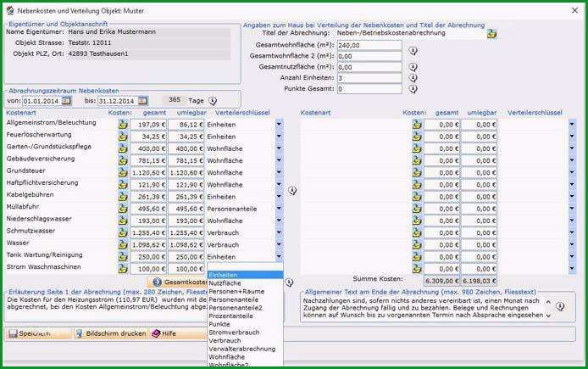588x369 pixels.
Task: Open cost details icon for Strom Waschmaschinen
Action: [x=123, y=269]
